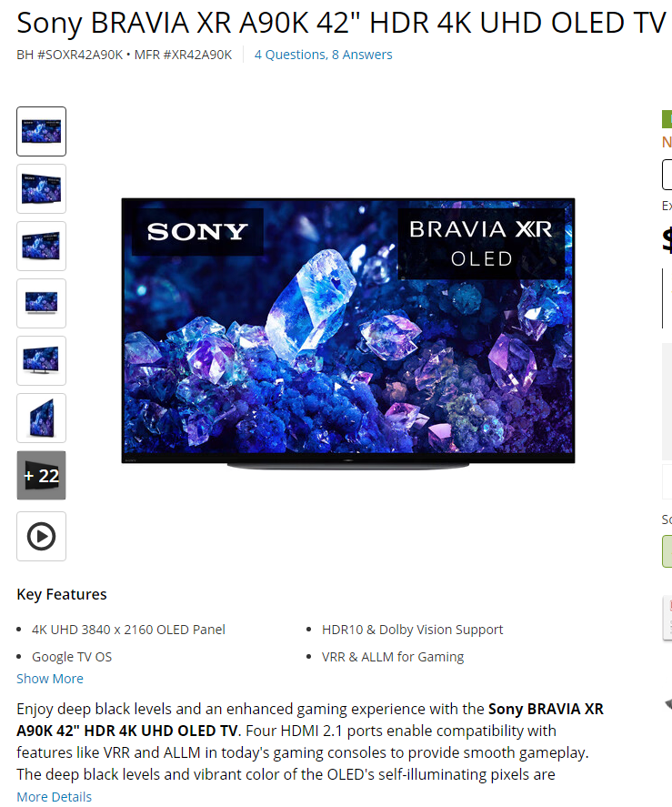Click the HDR10 & Dolby Vision Support feature
Screen dimensions: 672x807
(412, 630)
